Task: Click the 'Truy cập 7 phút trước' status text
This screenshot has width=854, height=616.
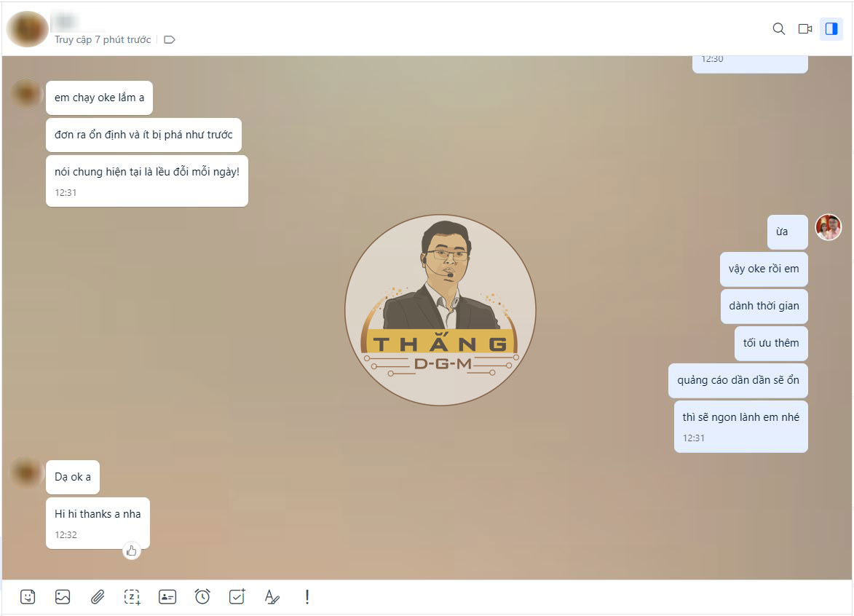Action: click(103, 40)
